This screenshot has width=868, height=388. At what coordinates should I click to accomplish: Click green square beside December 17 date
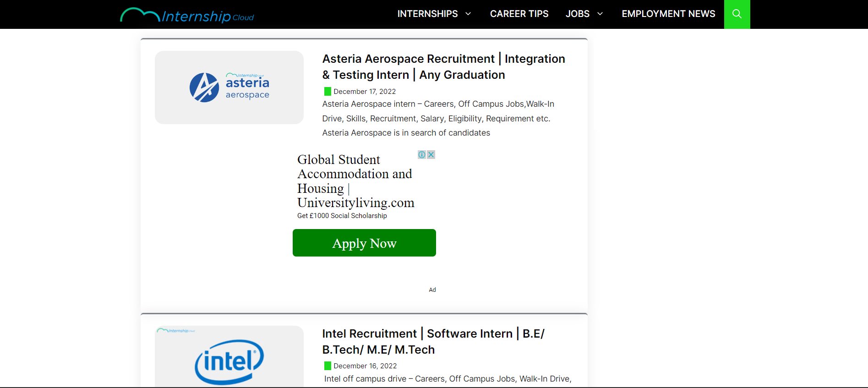click(x=328, y=91)
